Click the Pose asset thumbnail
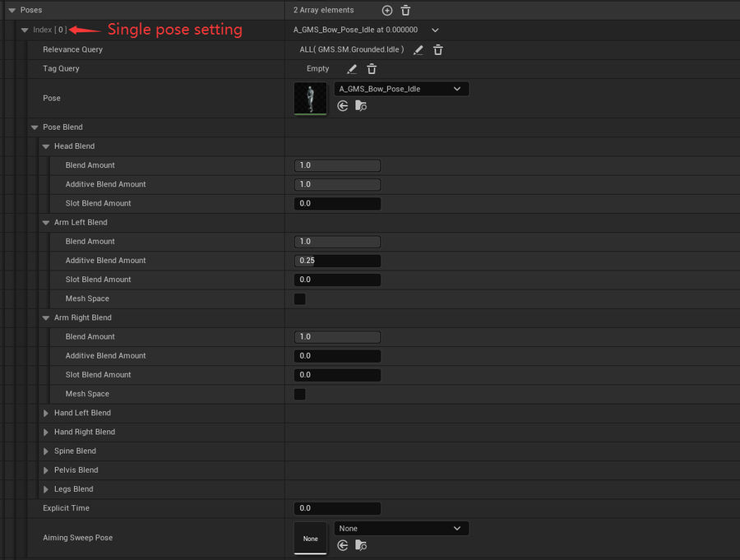The height and width of the screenshot is (560, 740). click(311, 98)
